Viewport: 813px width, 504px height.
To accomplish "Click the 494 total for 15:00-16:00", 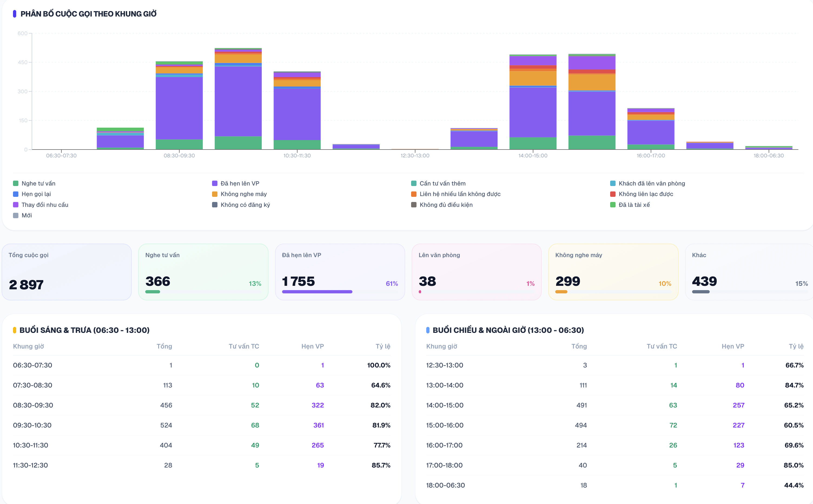I will pyautogui.click(x=581, y=425).
